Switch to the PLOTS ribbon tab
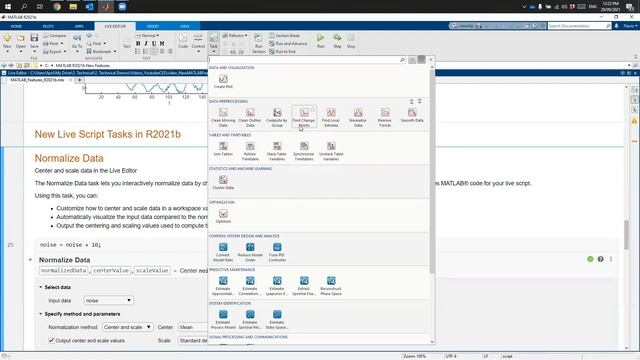 48,26
